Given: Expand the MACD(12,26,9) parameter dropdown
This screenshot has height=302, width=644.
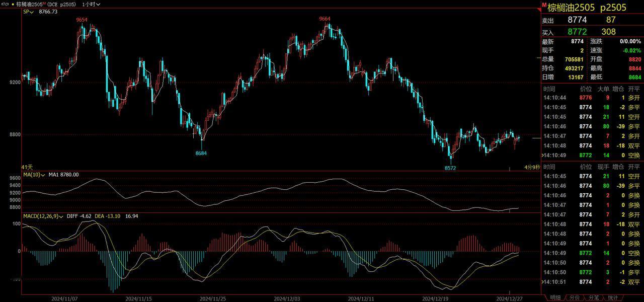Looking at the screenshot, I should coord(44,216).
